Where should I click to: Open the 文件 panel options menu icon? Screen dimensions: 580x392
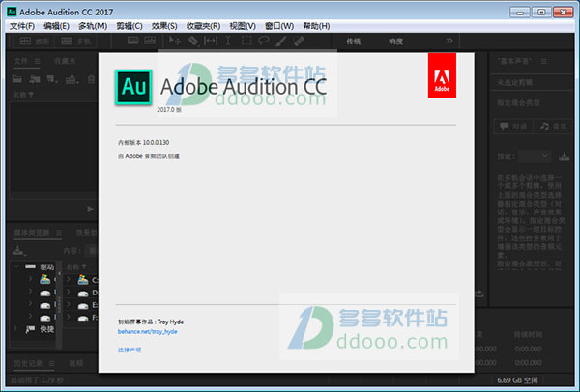click(38, 61)
